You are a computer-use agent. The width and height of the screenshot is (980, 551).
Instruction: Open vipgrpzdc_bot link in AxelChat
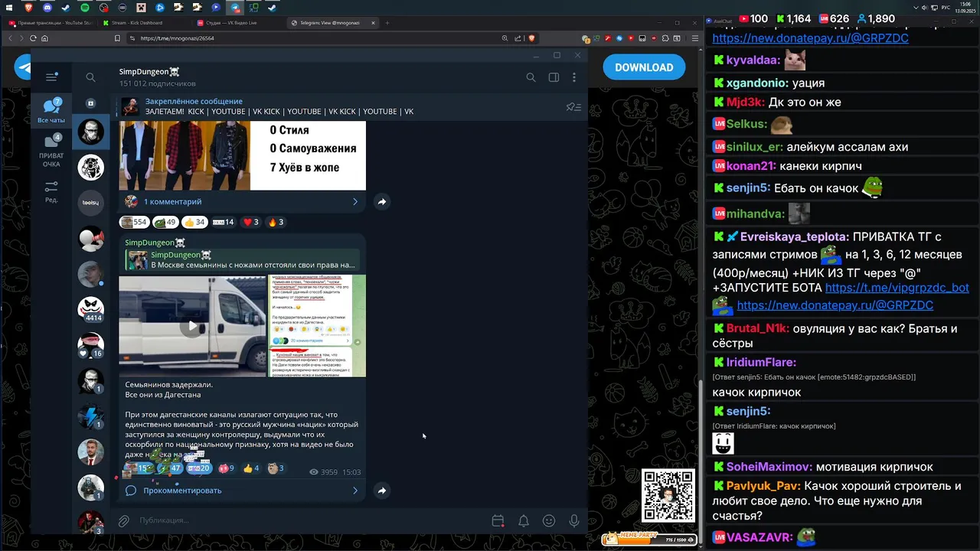pyautogui.click(x=897, y=288)
